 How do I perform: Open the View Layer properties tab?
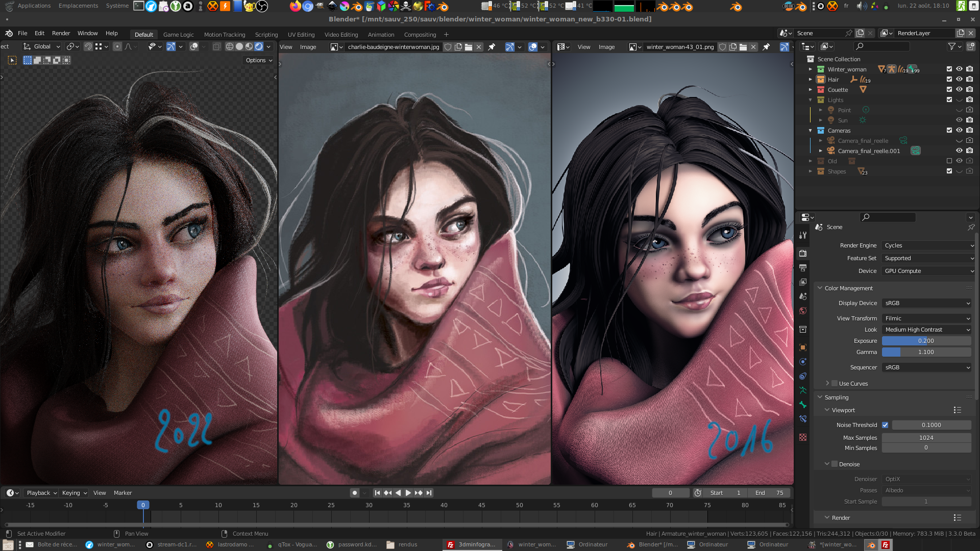803,282
